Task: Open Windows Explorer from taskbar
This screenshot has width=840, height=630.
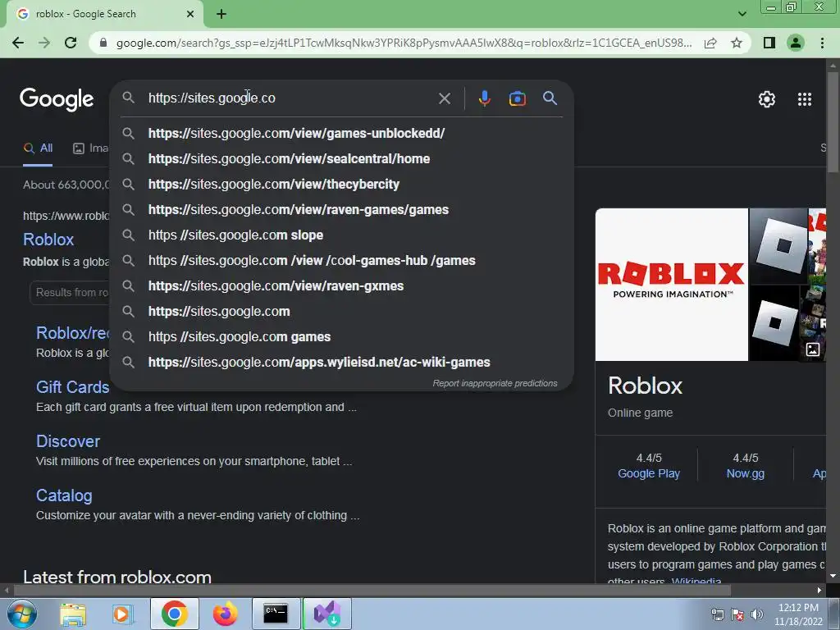Action: 73,614
